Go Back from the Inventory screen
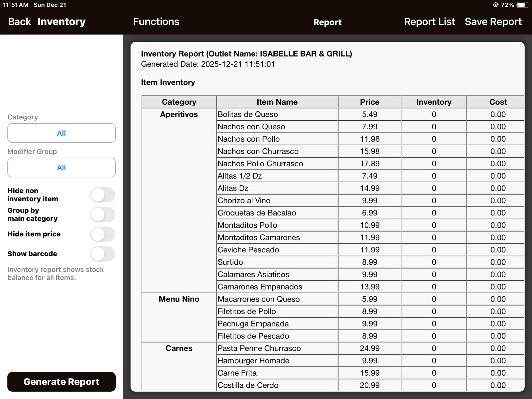 tap(19, 22)
